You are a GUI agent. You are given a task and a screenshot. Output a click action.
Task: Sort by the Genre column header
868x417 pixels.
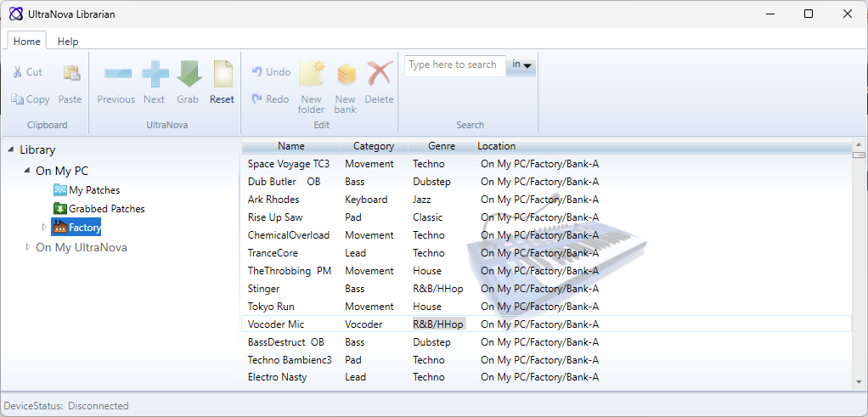click(442, 146)
